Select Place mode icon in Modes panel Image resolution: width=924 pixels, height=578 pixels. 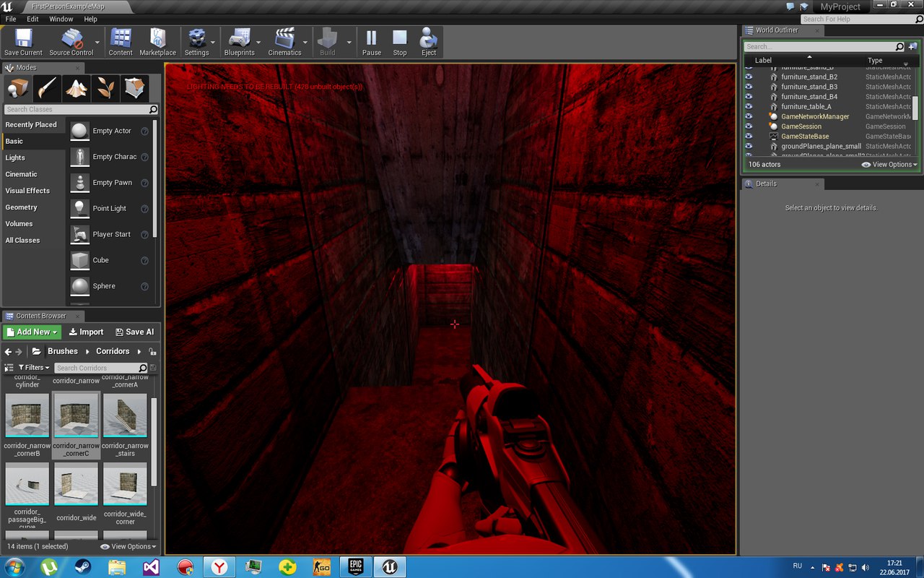[x=18, y=89]
